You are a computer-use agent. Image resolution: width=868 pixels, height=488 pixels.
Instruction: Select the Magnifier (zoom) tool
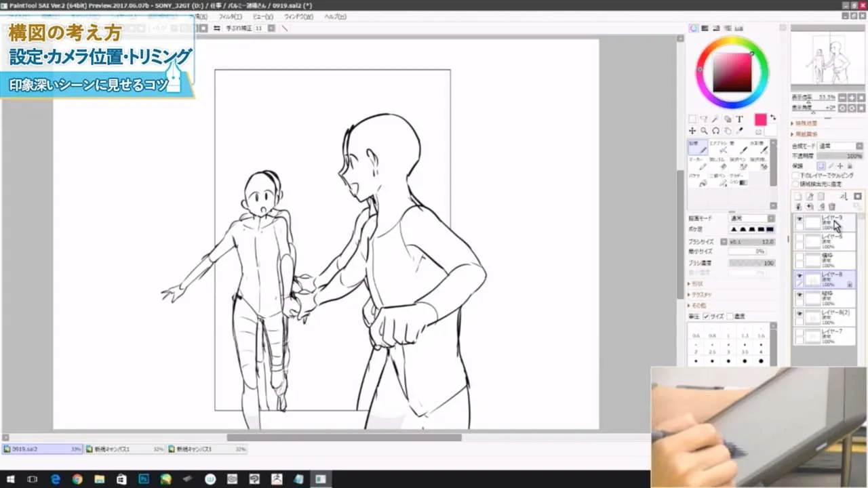coord(705,131)
